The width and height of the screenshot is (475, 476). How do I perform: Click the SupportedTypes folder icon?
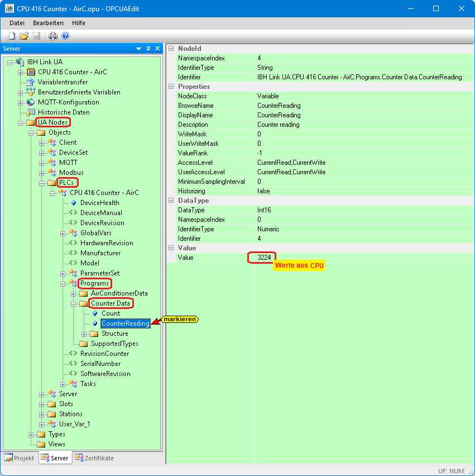(83, 344)
